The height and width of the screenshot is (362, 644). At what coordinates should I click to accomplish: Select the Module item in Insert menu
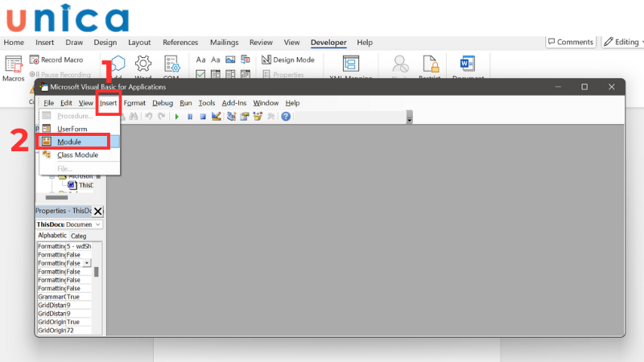69,142
